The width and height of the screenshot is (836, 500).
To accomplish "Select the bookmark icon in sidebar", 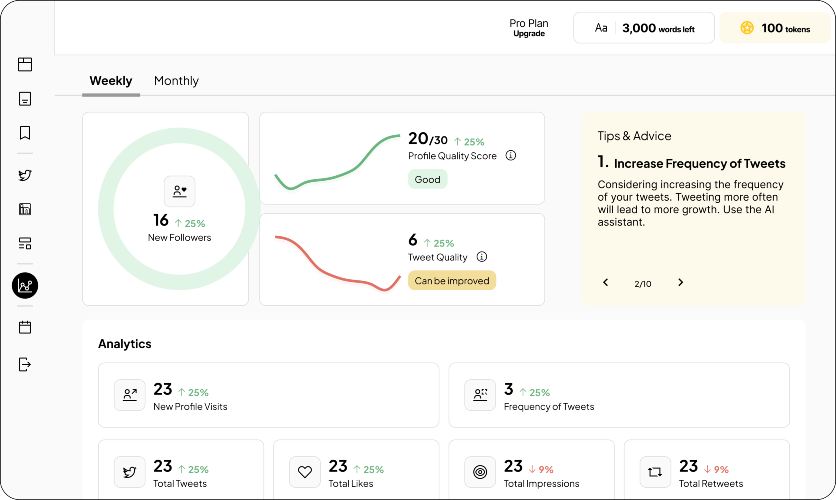I will click(x=25, y=133).
